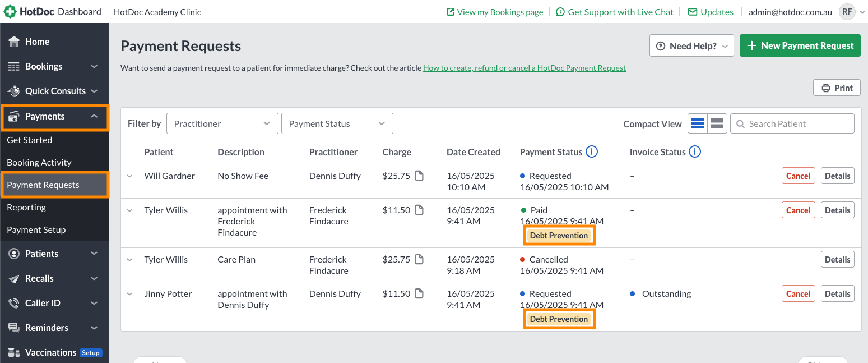Open the Payment Status filter dropdown
868x363 pixels.
(x=337, y=123)
